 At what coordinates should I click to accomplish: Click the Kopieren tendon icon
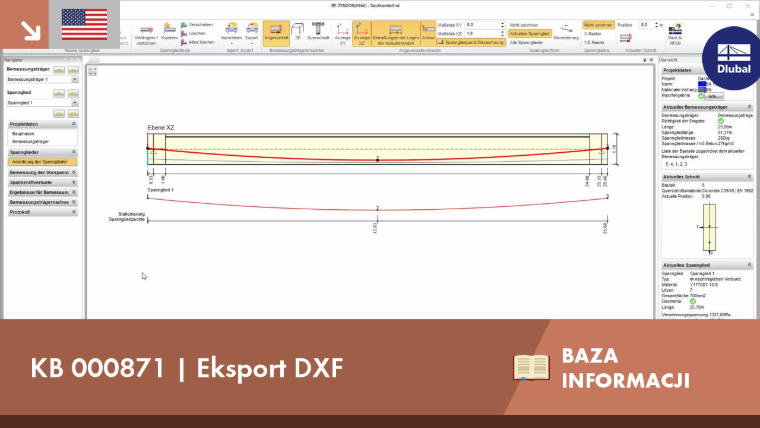click(x=169, y=32)
